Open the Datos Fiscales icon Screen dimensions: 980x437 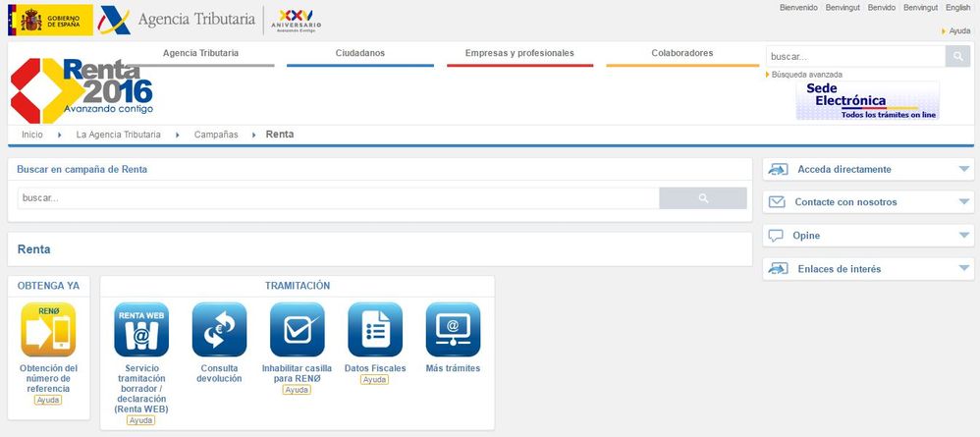click(x=375, y=329)
